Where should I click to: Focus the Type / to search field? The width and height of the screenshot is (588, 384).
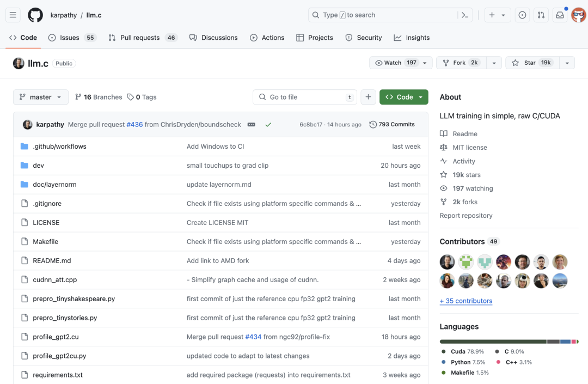click(x=383, y=15)
